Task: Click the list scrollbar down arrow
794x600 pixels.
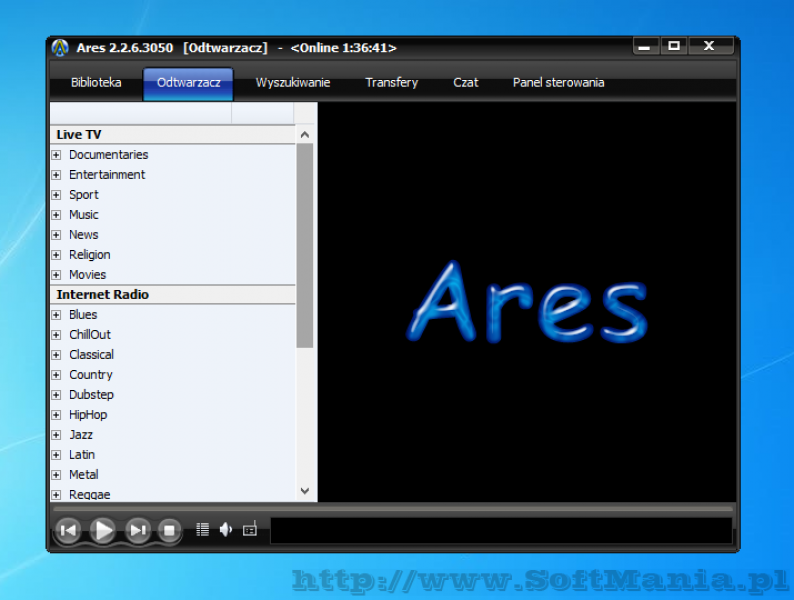Action: point(305,491)
